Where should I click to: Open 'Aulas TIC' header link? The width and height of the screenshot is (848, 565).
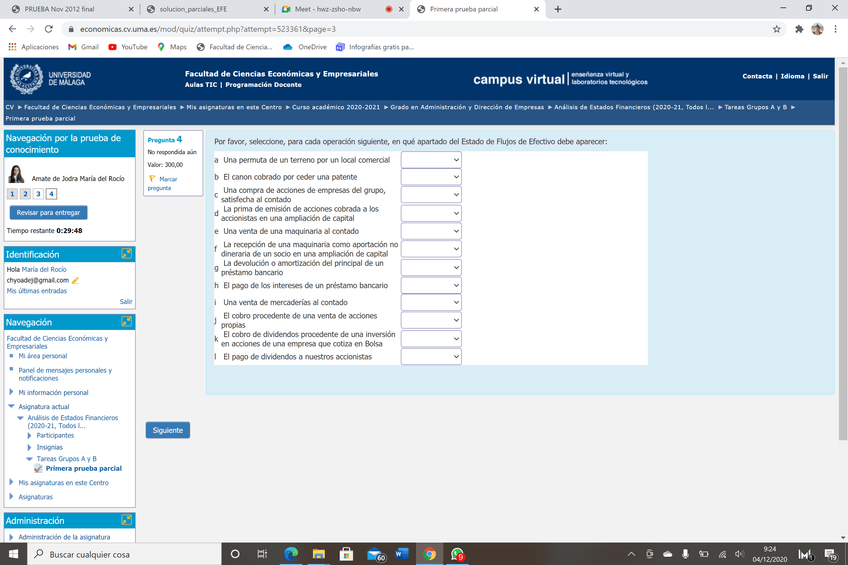[201, 85]
